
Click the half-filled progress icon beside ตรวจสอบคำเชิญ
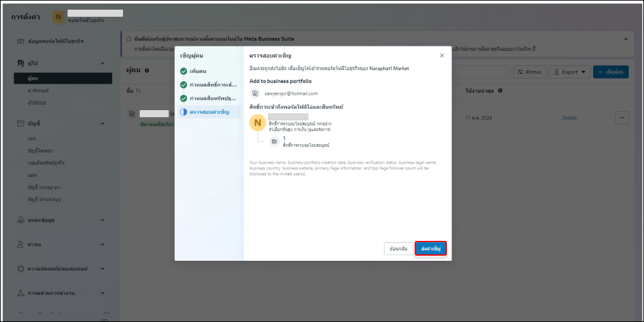click(x=184, y=111)
